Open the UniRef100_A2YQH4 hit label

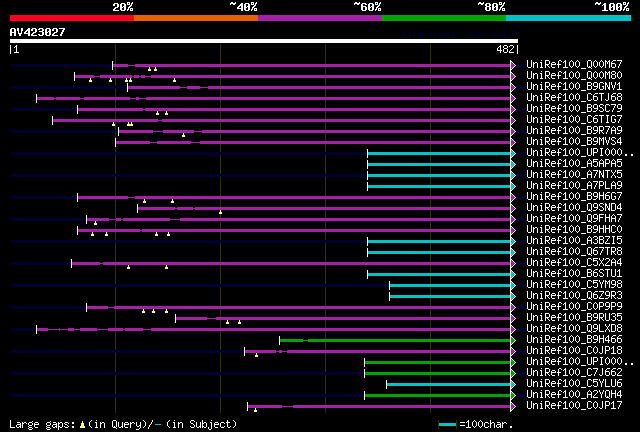pos(574,395)
